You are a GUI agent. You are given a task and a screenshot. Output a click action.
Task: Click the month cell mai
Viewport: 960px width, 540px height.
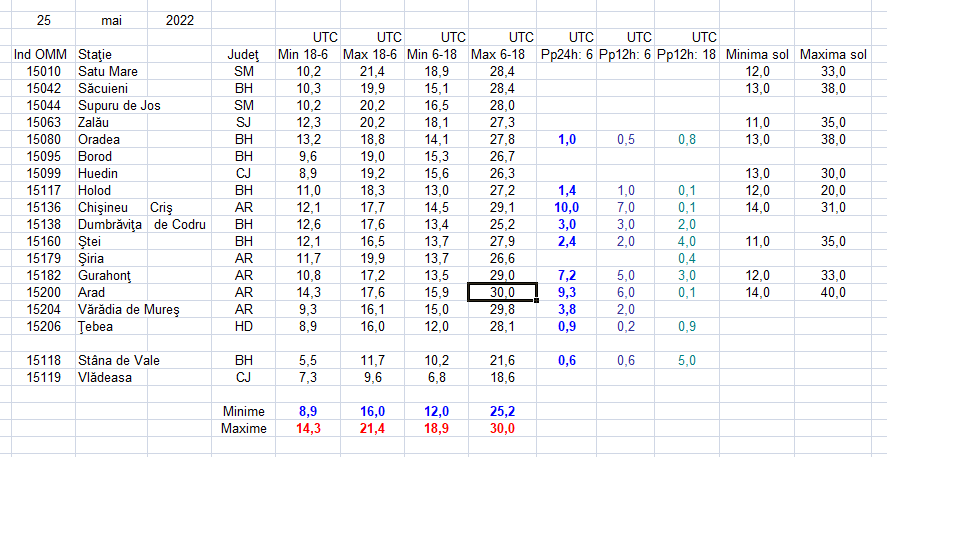(111, 21)
